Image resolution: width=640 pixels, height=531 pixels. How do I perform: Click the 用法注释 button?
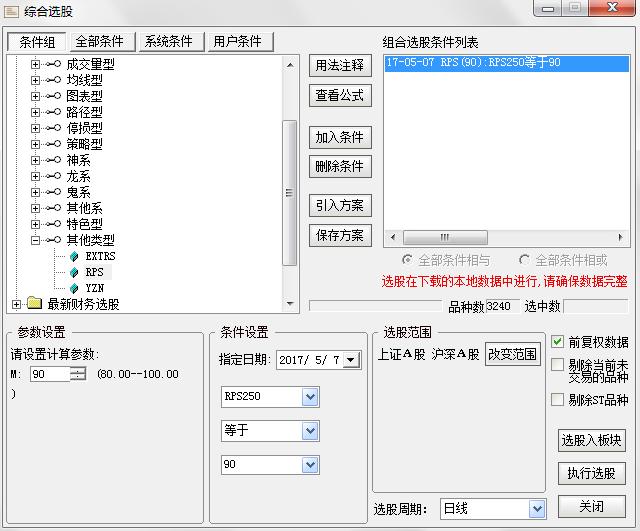tap(340, 65)
